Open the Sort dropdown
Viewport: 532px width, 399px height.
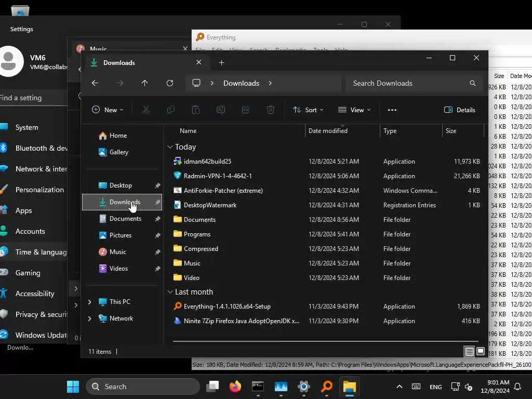308,110
